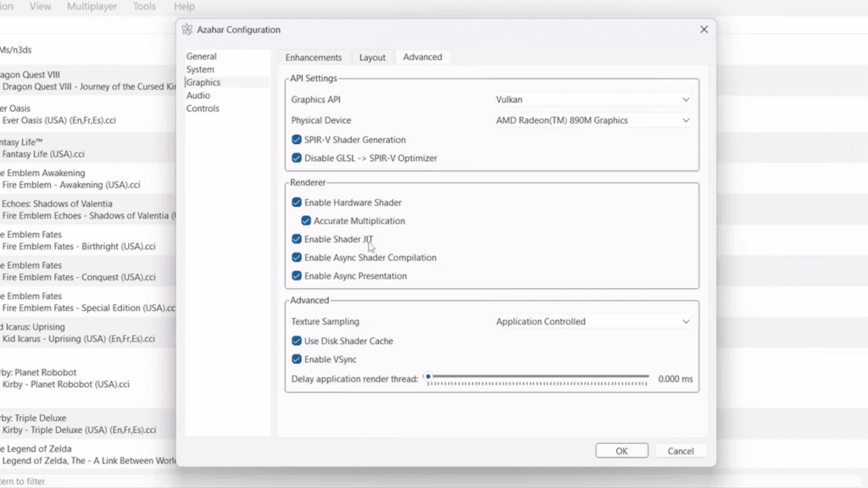
Task: Open the Multiplayer menu in main window
Action: pyautogui.click(x=92, y=7)
